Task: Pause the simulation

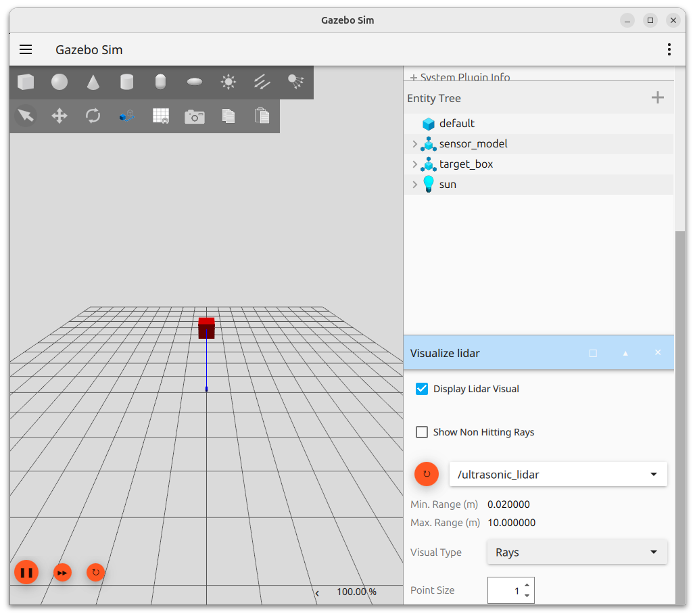Action: coord(26,573)
